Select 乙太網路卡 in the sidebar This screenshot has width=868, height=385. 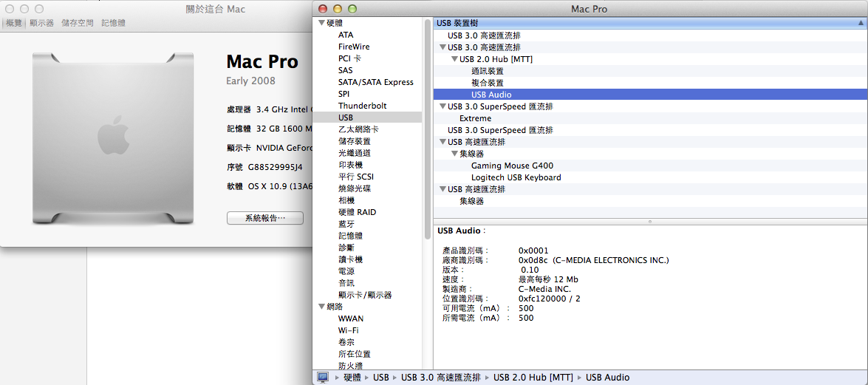click(x=358, y=129)
